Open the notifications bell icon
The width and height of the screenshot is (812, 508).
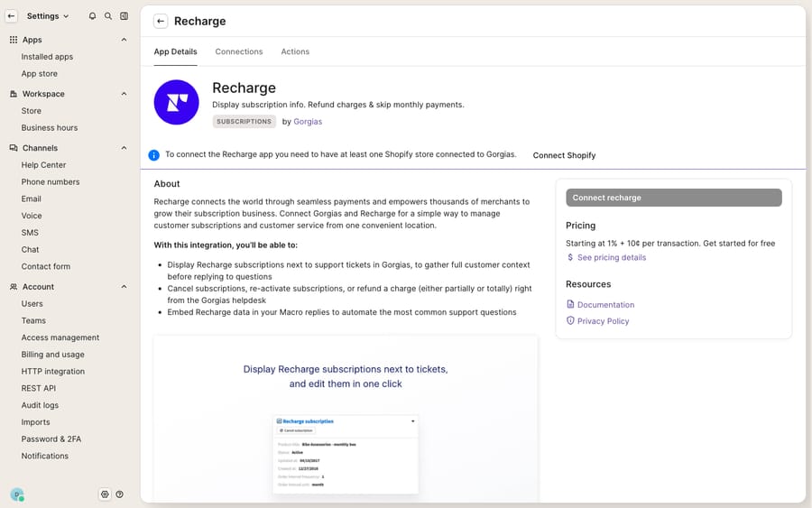[92, 16]
